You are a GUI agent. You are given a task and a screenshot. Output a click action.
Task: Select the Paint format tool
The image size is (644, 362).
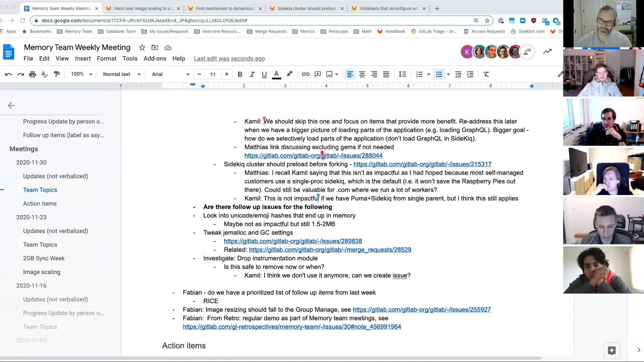tap(56, 74)
